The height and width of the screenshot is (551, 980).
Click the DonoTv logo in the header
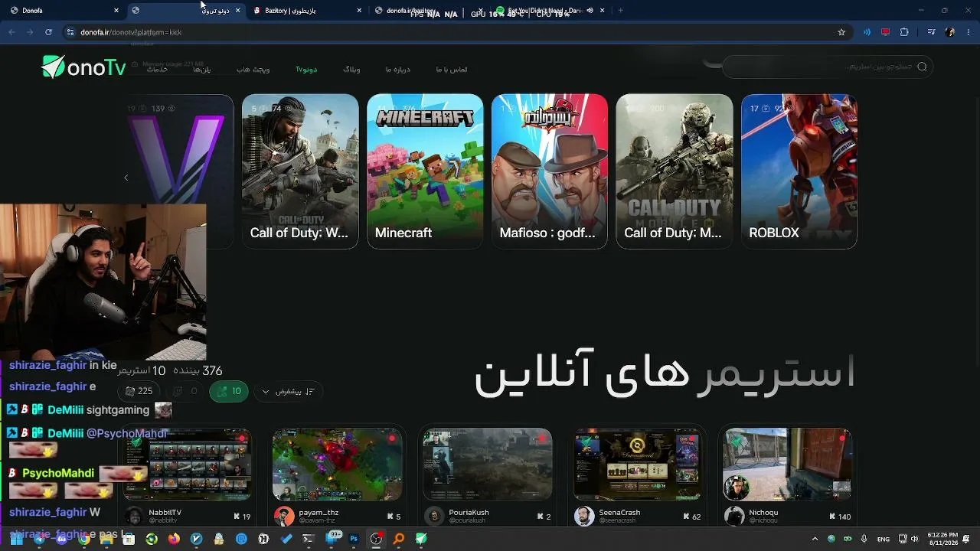click(83, 67)
